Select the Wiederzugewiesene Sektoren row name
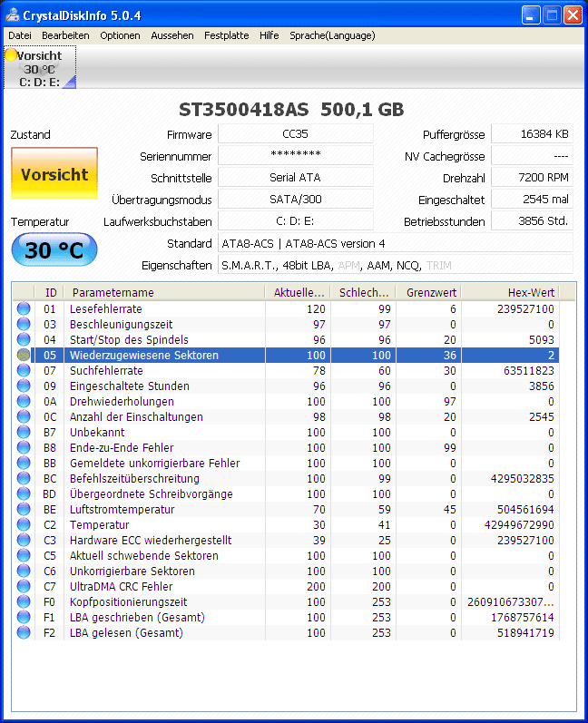 click(144, 355)
